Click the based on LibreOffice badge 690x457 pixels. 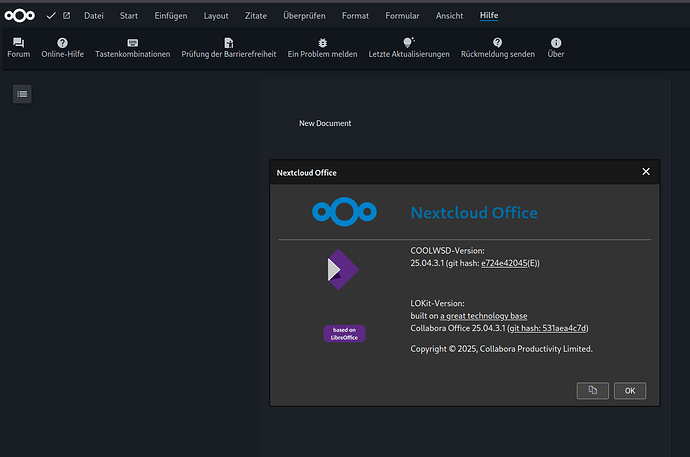point(345,333)
